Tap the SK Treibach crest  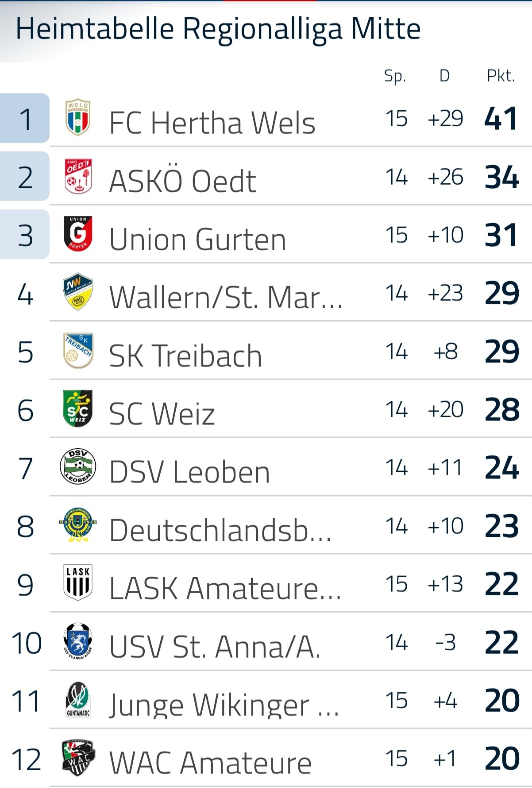click(x=78, y=350)
